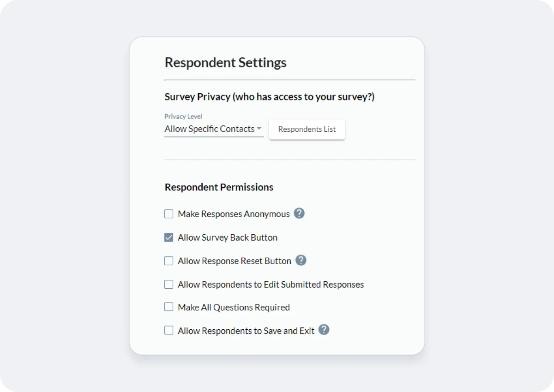Viewport: 554px width, 392px height.
Task: Enable the Make Responses Anonymous checkbox
Action: pos(169,214)
